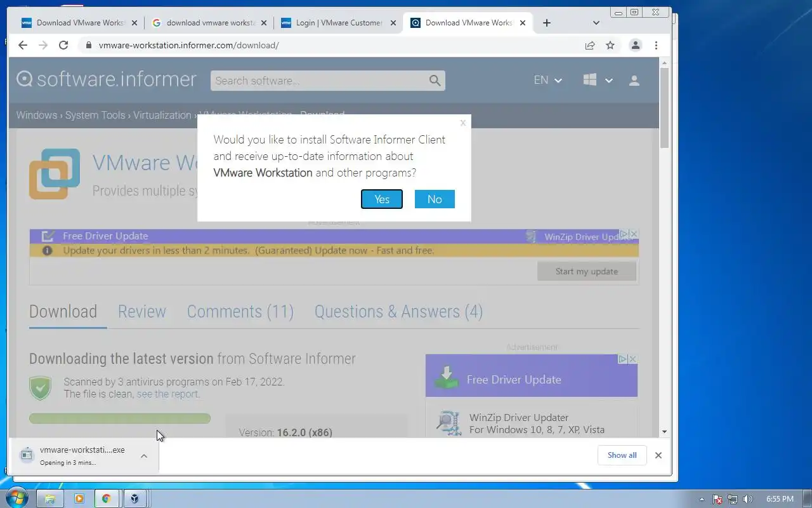This screenshot has width=812, height=508.
Task: Click the browser forward arrow
Action: 43,45
